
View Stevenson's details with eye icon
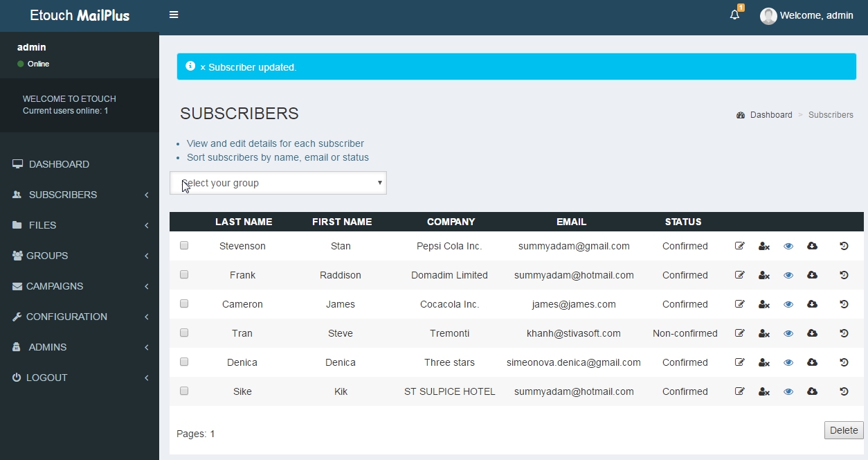click(788, 246)
